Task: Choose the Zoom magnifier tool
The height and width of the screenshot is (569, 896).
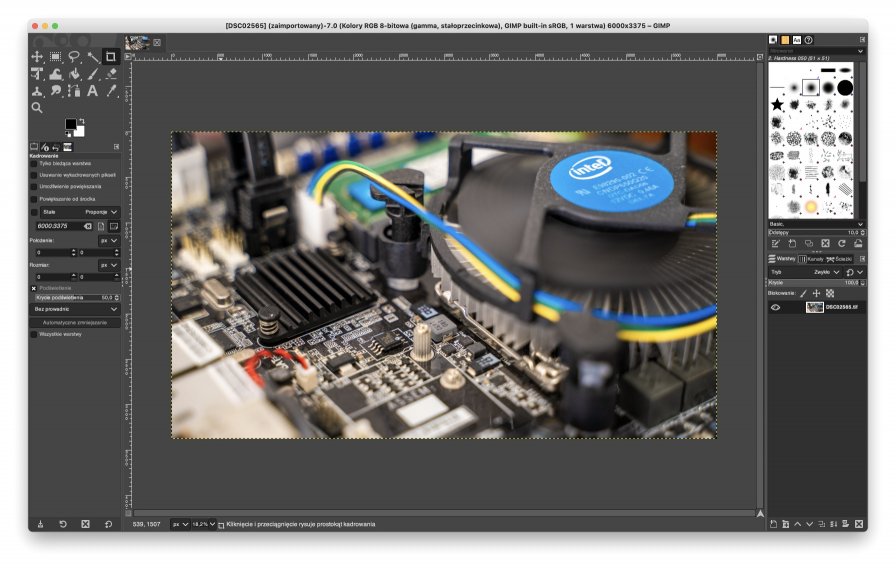Action: (x=37, y=107)
